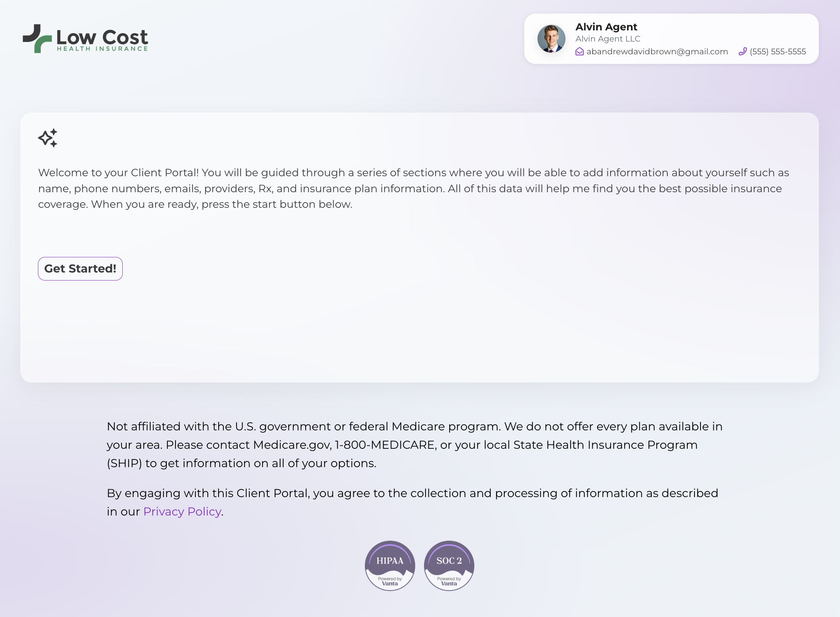This screenshot has height=617, width=840.
Task: Open Alvin Agent's profile photo
Action: click(551, 39)
